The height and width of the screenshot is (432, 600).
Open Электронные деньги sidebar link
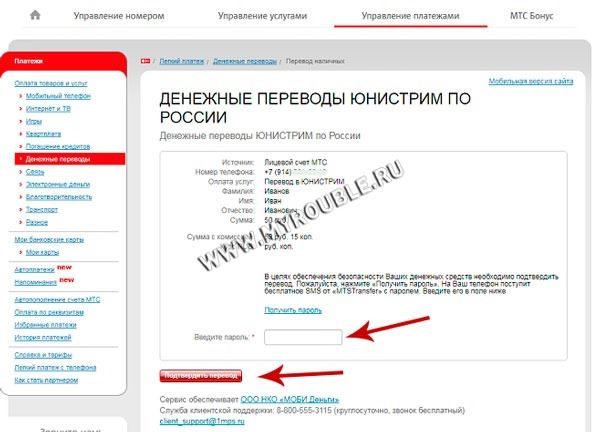pos(58,184)
